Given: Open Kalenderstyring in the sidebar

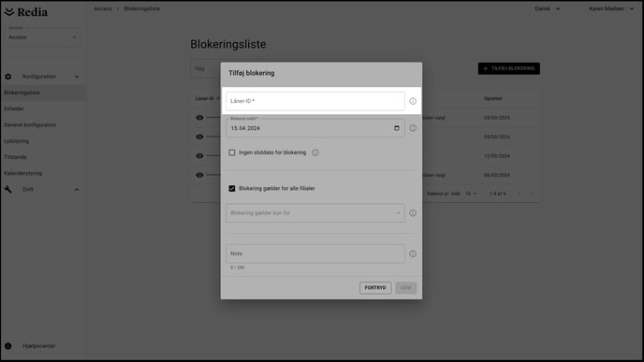Looking at the screenshot, I should coord(23,173).
